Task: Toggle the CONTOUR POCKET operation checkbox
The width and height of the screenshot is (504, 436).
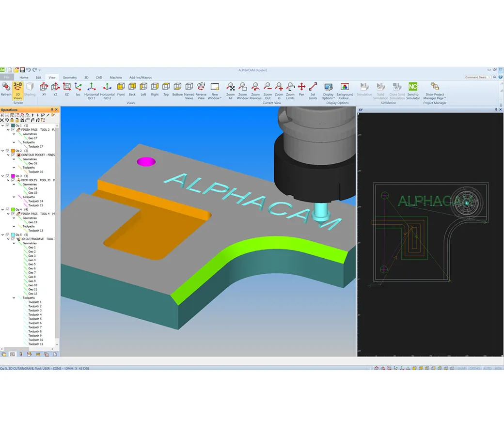Action: [x=13, y=155]
